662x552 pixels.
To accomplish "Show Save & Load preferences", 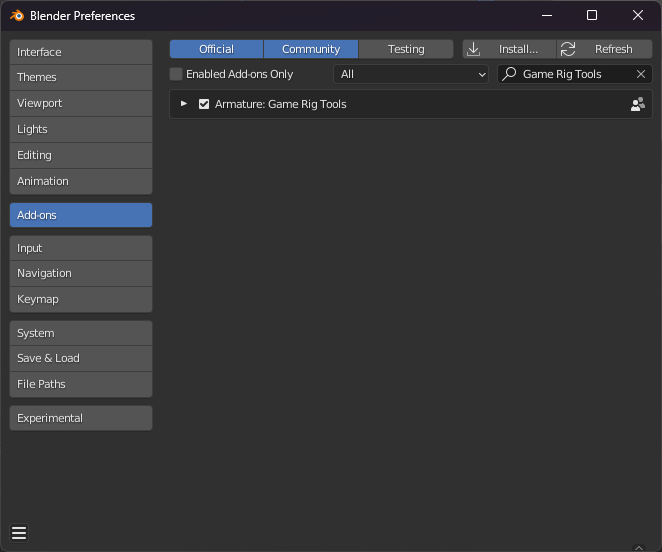I will click(81, 358).
